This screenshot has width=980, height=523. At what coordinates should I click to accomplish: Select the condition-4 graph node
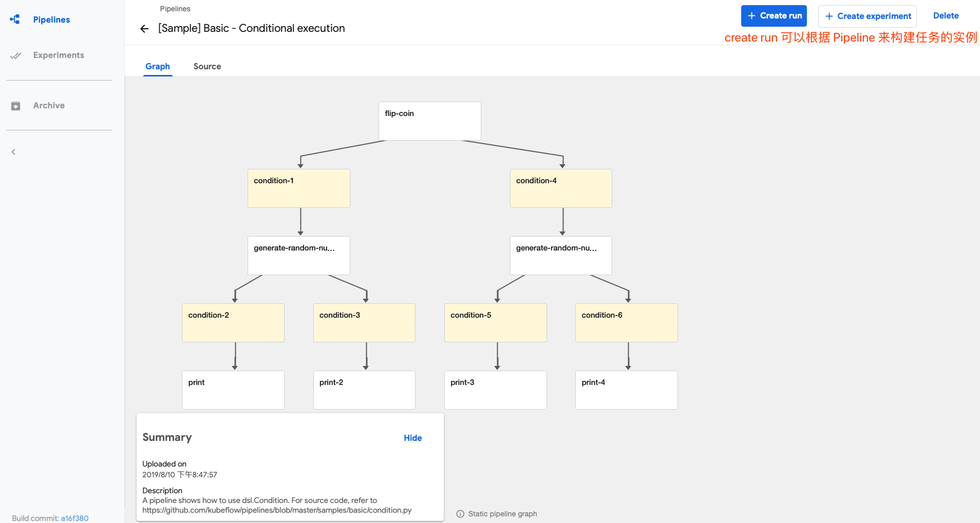tap(560, 188)
